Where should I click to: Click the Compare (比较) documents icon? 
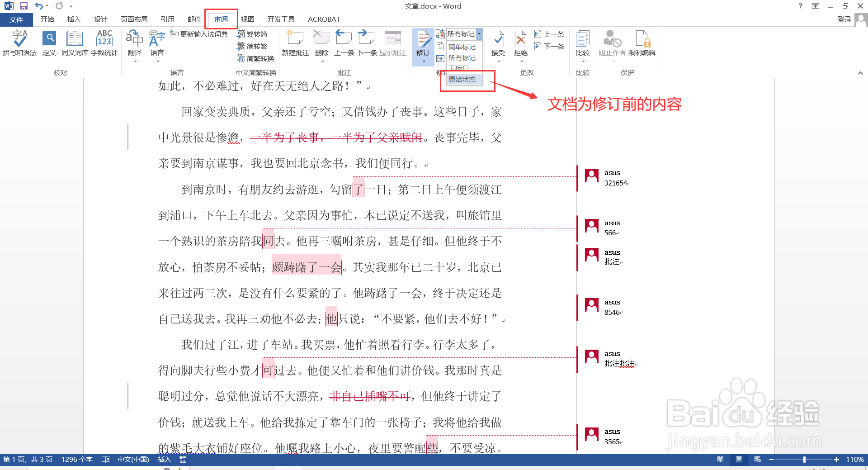point(583,40)
